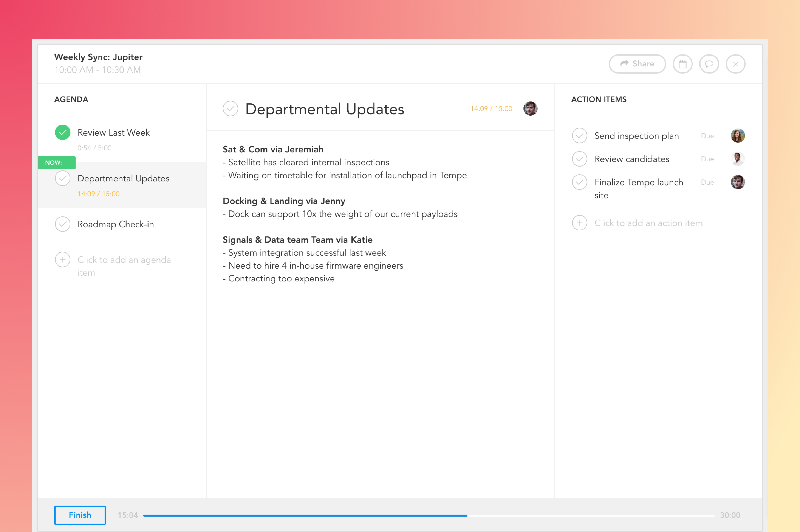Check off Review candidates action item
This screenshot has width=800, height=532.
pyautogui.click(x=579, y=159)
